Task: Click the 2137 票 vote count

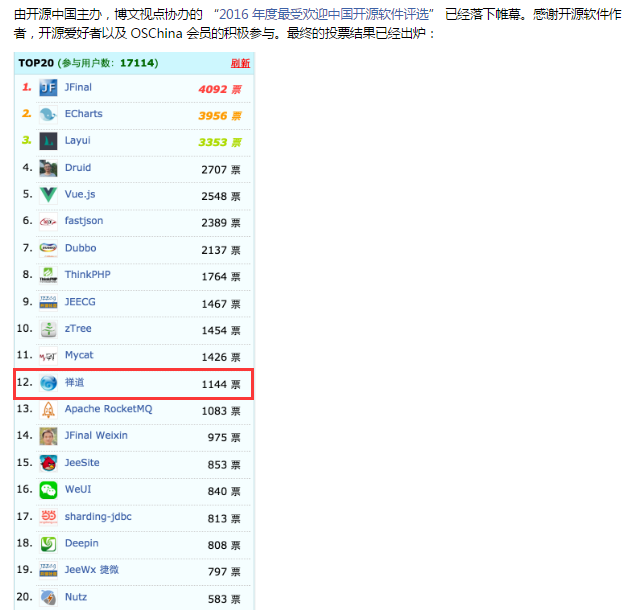Action: 221,250
